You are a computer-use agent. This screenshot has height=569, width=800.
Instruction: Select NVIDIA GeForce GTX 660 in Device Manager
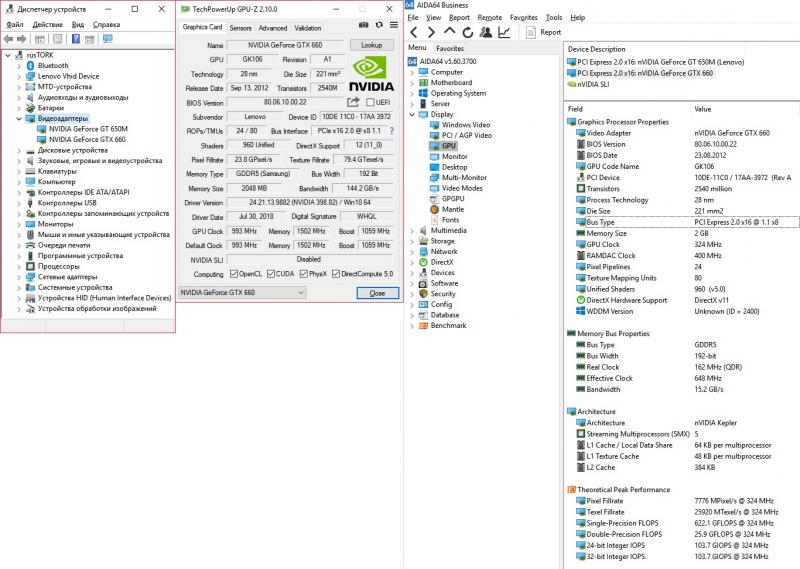tap(87, 139)
